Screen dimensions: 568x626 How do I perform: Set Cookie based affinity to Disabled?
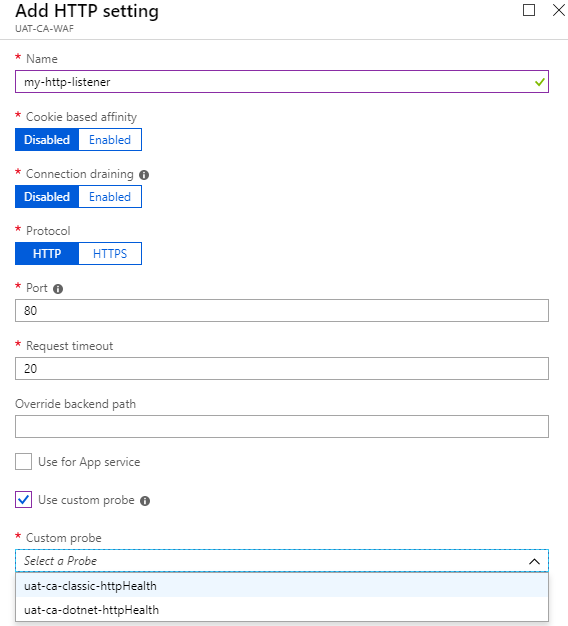pyautogui.click(x=47, y=140)
